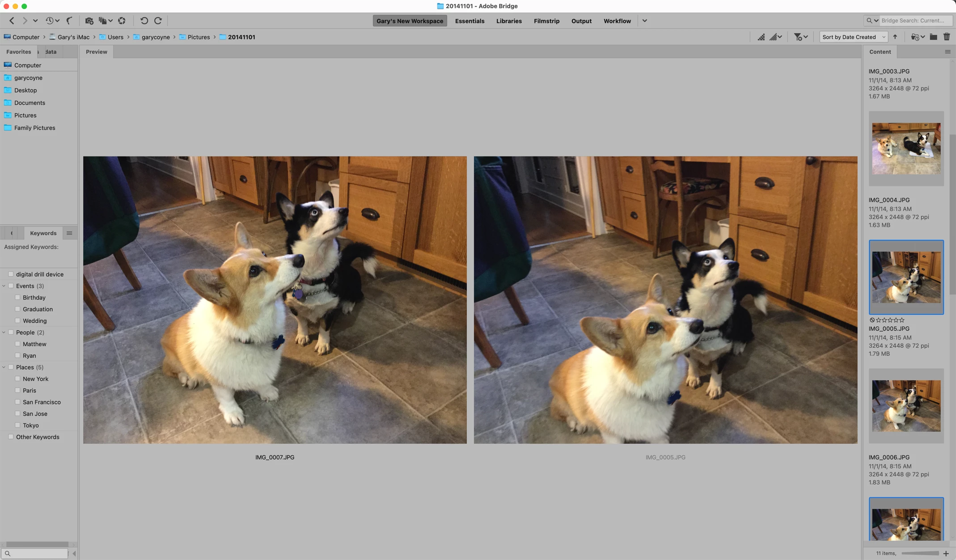
Task: Click Pictures in the path breadcrumb
Action: pyautogui.click(x=199, y=37)
